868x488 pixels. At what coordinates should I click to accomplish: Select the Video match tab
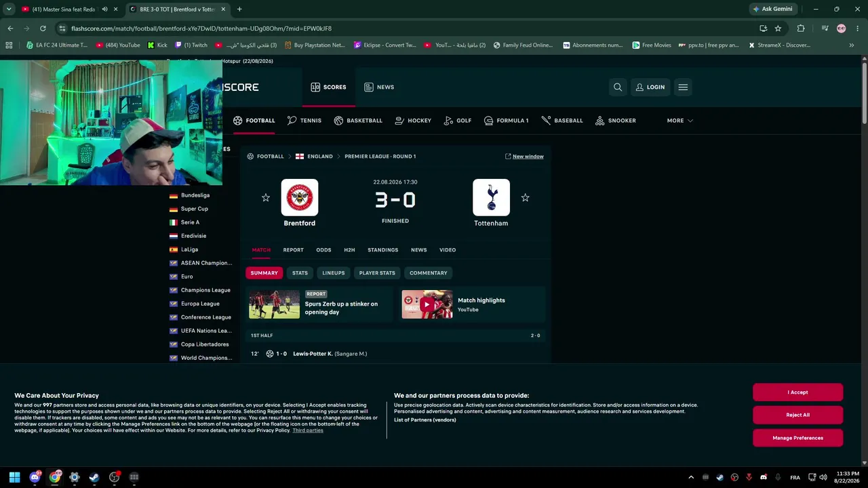pos(448,250)
